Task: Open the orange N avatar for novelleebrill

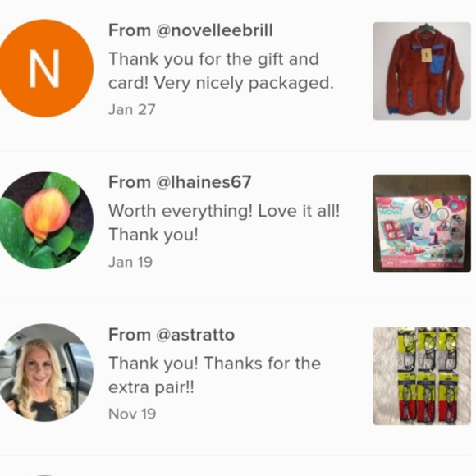Action: (45, 68)
